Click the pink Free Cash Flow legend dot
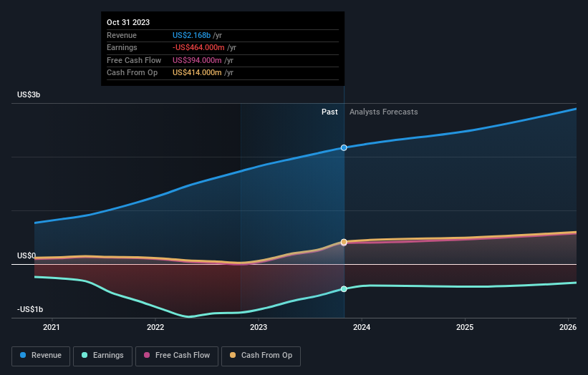588x375 pixels. (x=147, y=355)
